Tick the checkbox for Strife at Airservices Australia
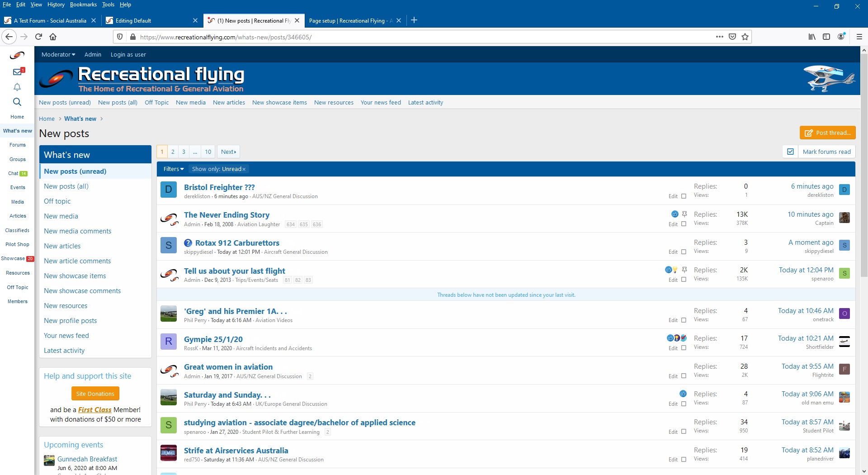Viewport: 868px width, 475px height. coord(684,460)
